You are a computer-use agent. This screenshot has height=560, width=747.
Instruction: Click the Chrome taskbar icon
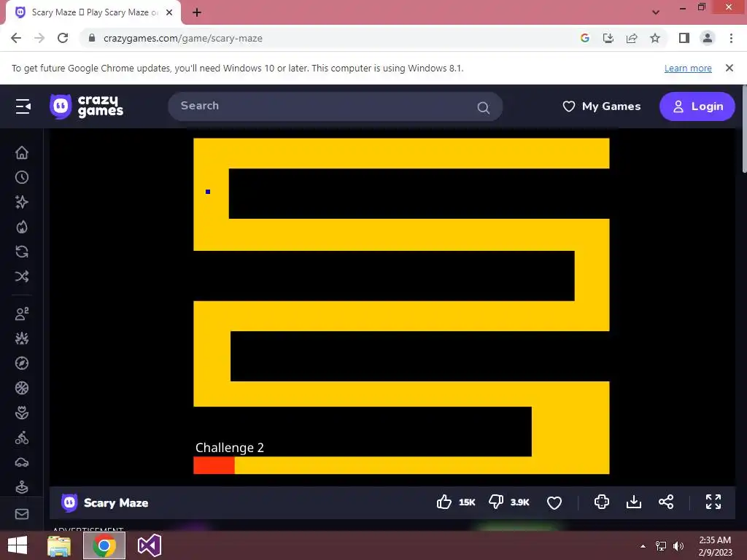[x=104, y=545]
